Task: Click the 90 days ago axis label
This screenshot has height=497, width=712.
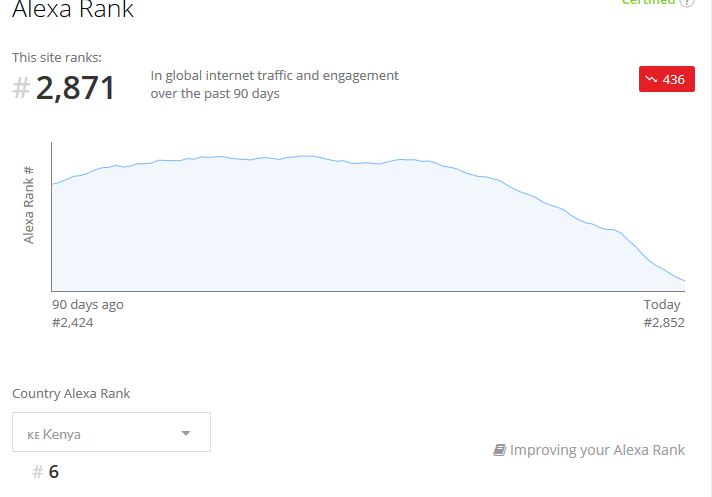Action: pos(88,305)
